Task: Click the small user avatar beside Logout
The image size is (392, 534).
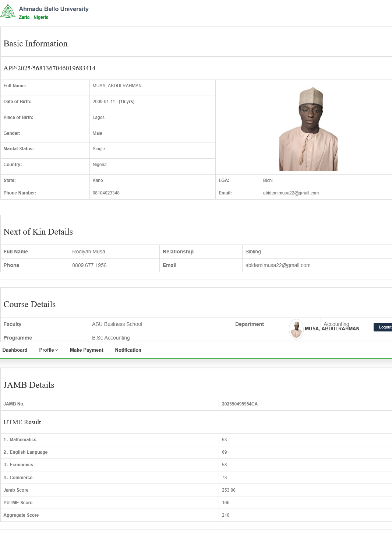Action: click(296, 329)
